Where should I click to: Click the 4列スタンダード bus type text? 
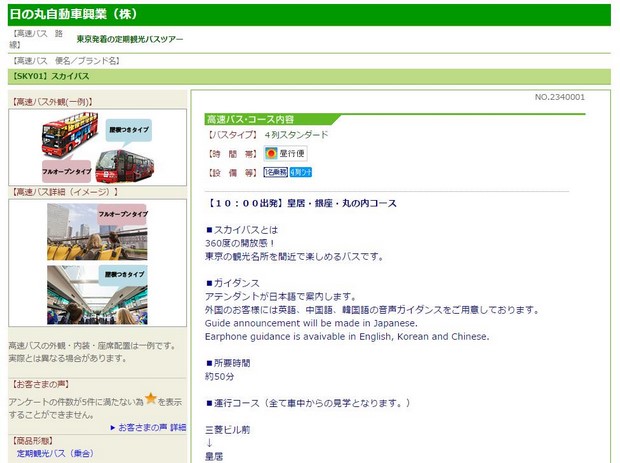point(297,135)
